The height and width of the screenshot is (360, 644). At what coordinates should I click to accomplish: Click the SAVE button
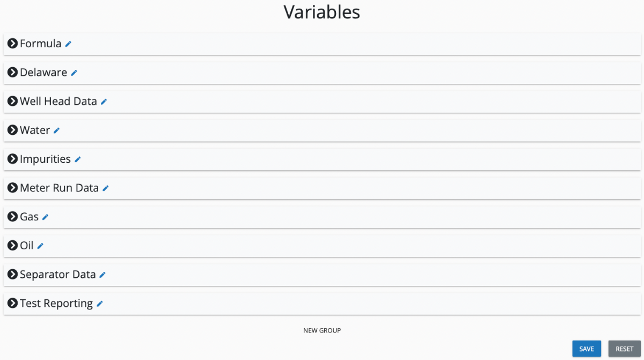(x=587, y=348)
